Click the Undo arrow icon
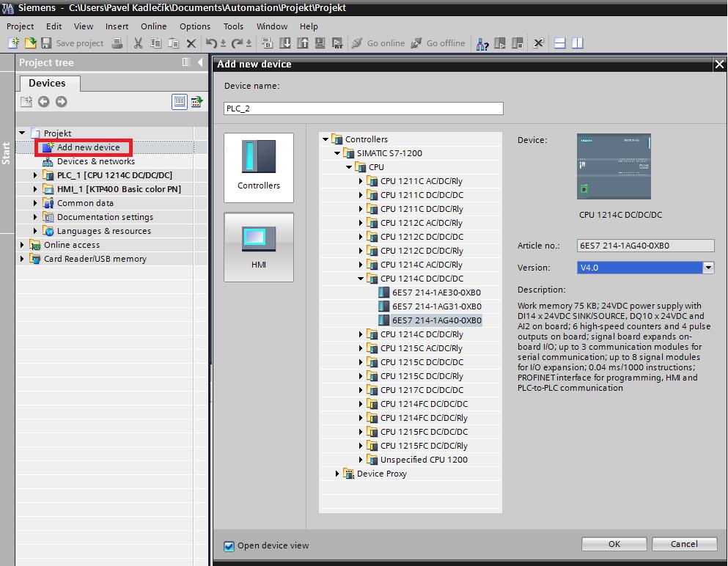The width and height of the screenshot is (728, 566). [211, 43]
